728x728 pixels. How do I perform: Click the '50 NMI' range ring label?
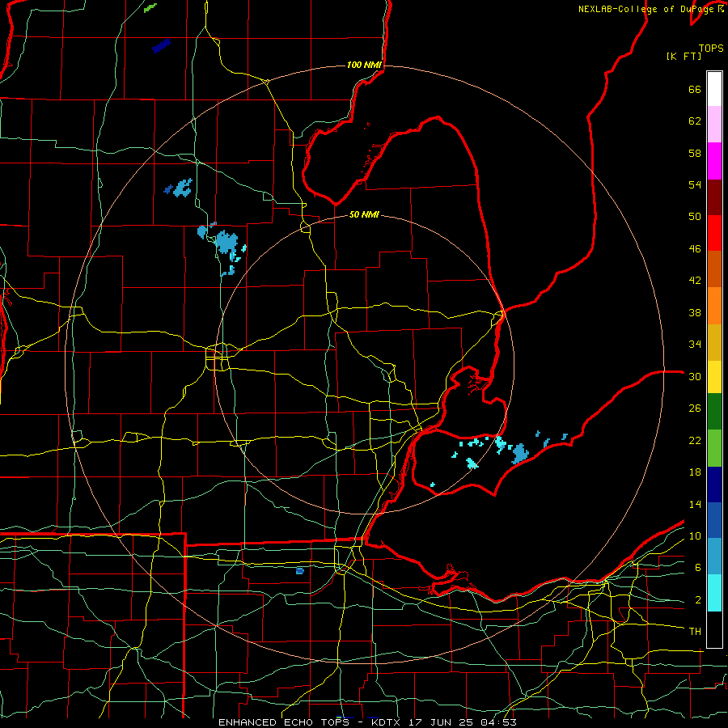point(364,214)
